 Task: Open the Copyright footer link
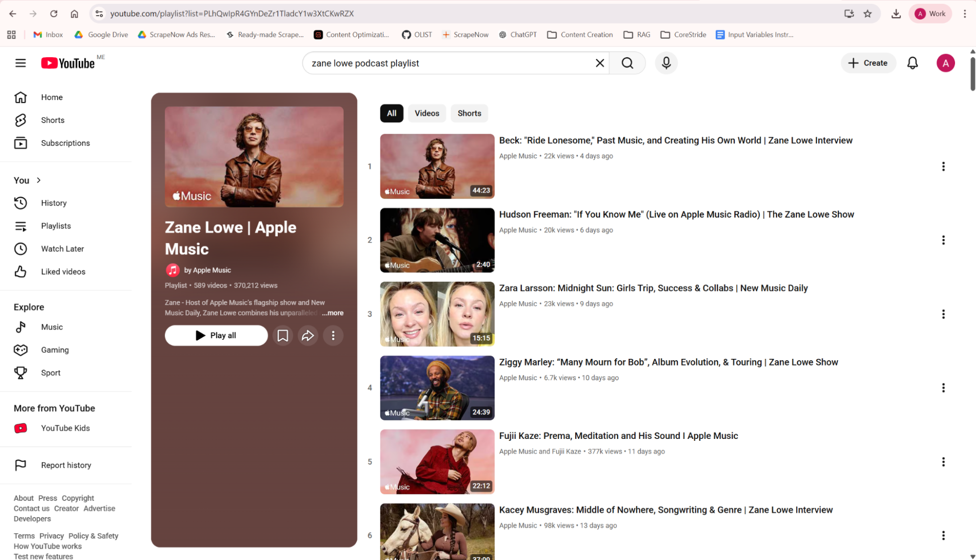tap(78, 498)
